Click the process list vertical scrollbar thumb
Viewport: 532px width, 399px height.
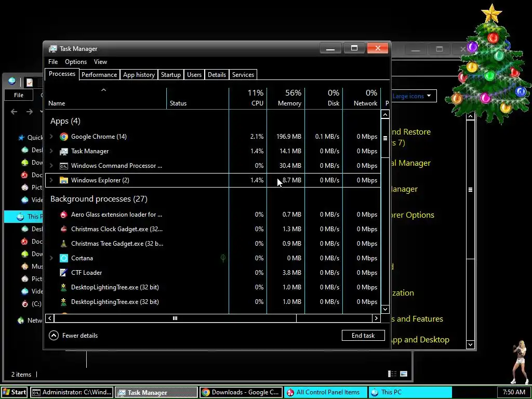(x=385, y=138)
